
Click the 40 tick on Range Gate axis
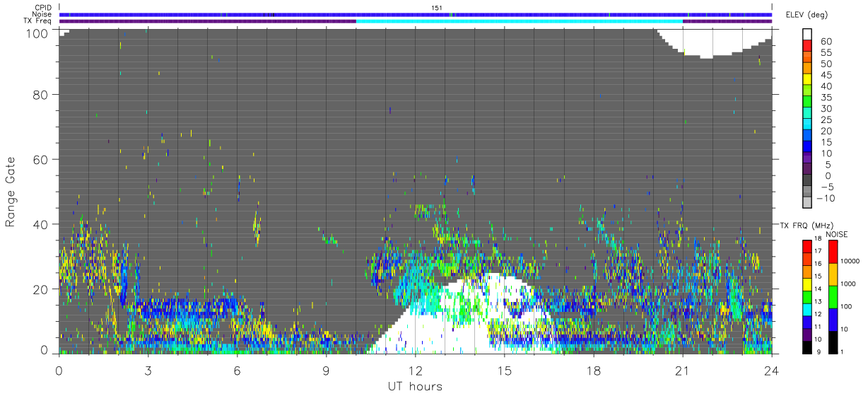coord(42,224)
